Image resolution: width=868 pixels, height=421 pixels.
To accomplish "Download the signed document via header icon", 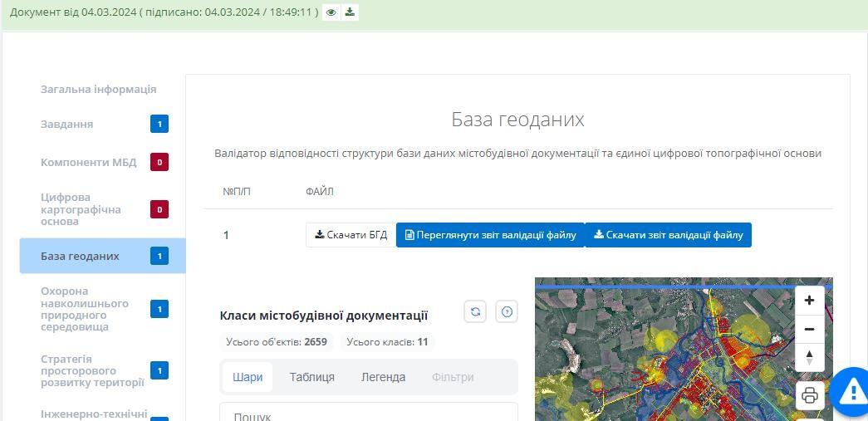I will point(350,12).
